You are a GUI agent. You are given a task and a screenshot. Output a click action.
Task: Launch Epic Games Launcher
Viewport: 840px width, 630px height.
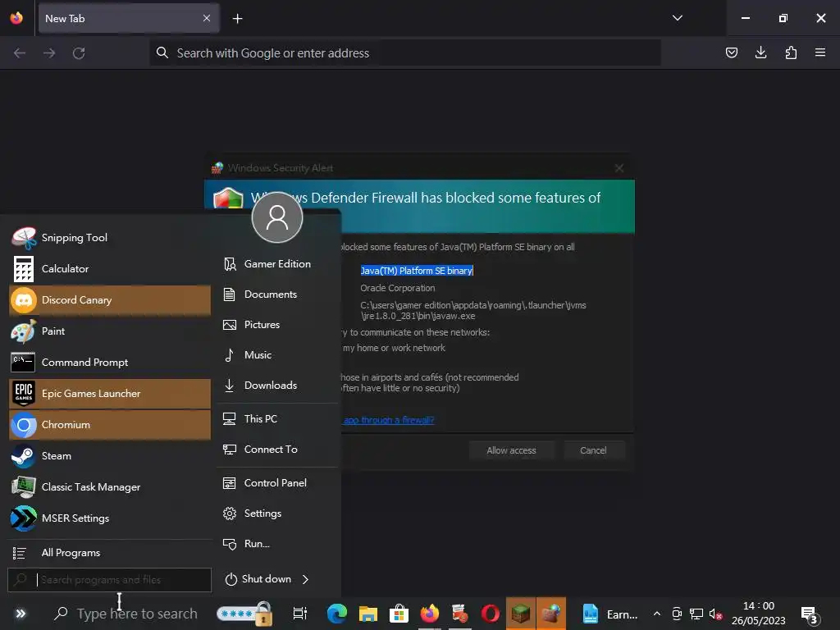[x=110, y=393]
